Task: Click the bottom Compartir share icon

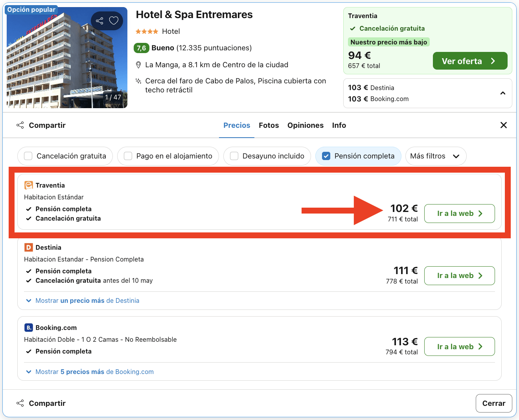Action: [20, 403]
